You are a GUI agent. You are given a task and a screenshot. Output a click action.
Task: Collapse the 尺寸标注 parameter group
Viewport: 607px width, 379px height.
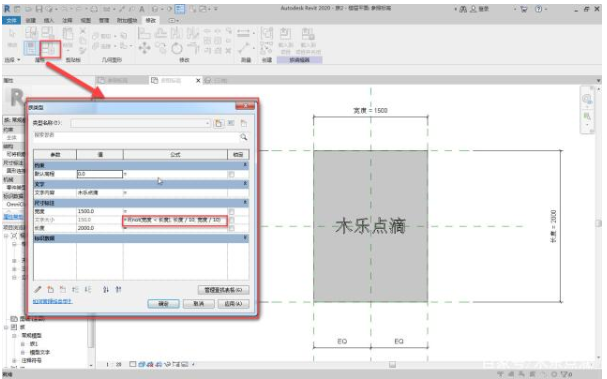[x=245, y=202]
